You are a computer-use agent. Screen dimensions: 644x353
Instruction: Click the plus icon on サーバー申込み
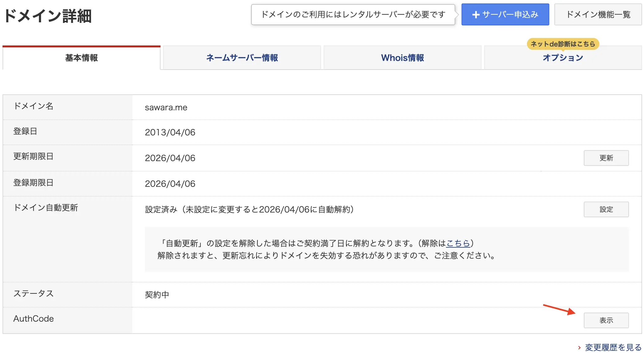[476, 15]
